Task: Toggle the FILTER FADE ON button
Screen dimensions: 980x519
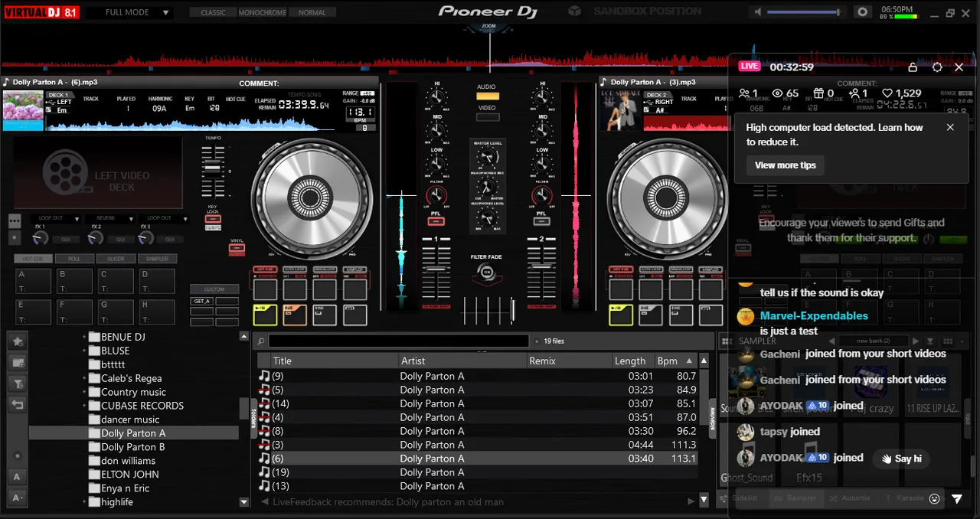Action: [x=485, y=271]
